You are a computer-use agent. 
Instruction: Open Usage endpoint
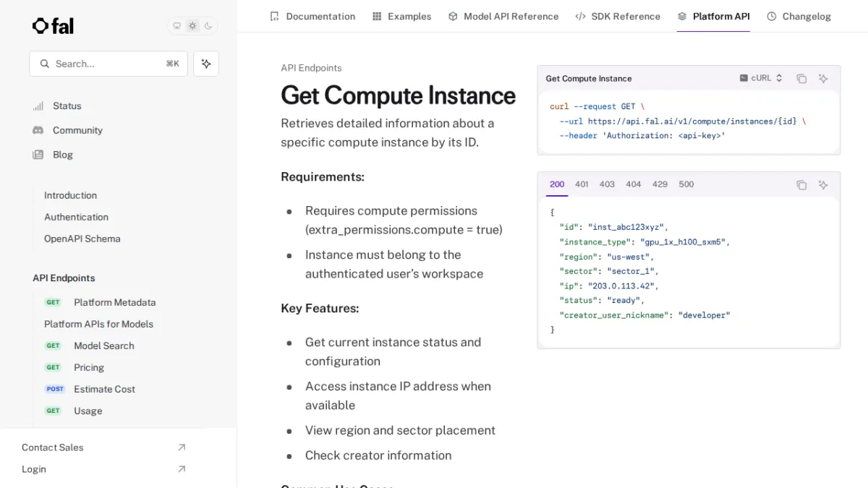point(88,411)
